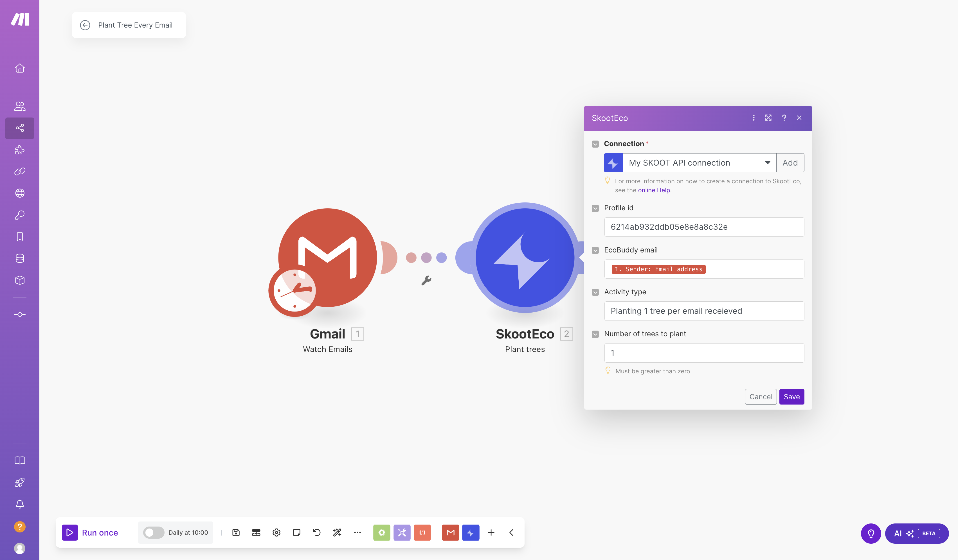Add a favorite with the plus icon
This screenshot has width=958, height=560.
coord(491,532)
